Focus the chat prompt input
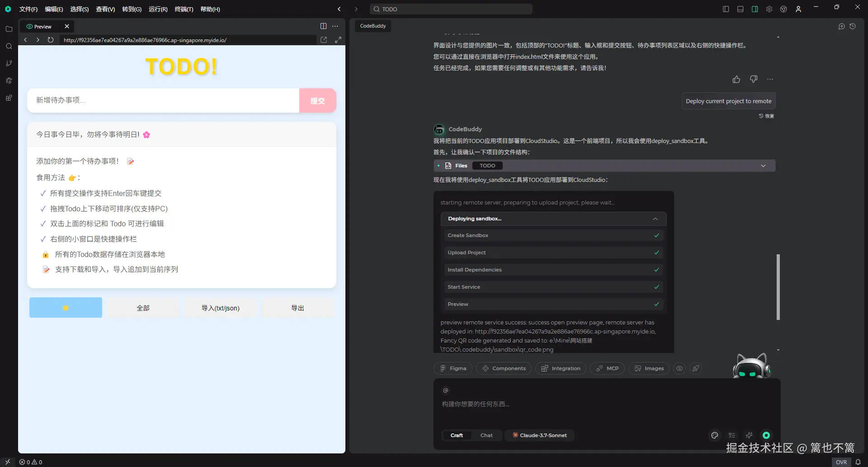 click(x=607, y=404)
